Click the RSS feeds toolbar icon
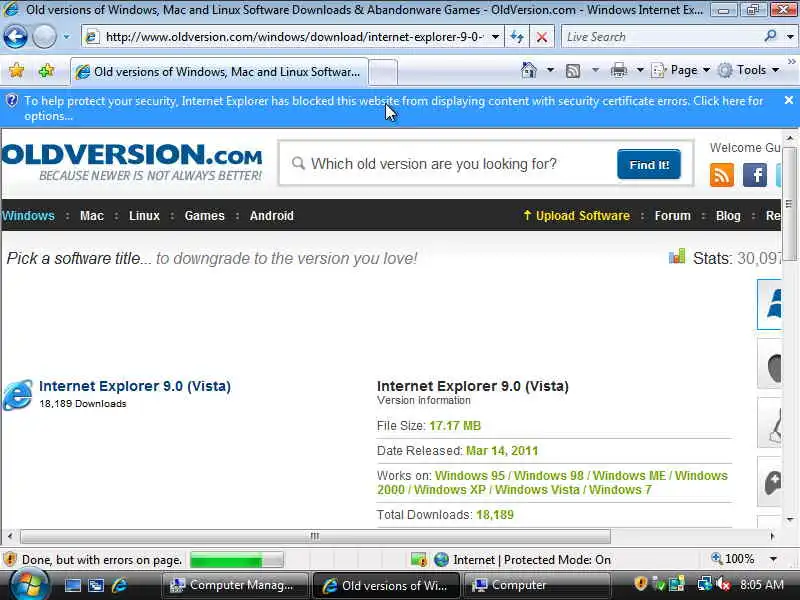Image resolution: width=800 pixels, height=600 pixels. [x=573, y=70]
